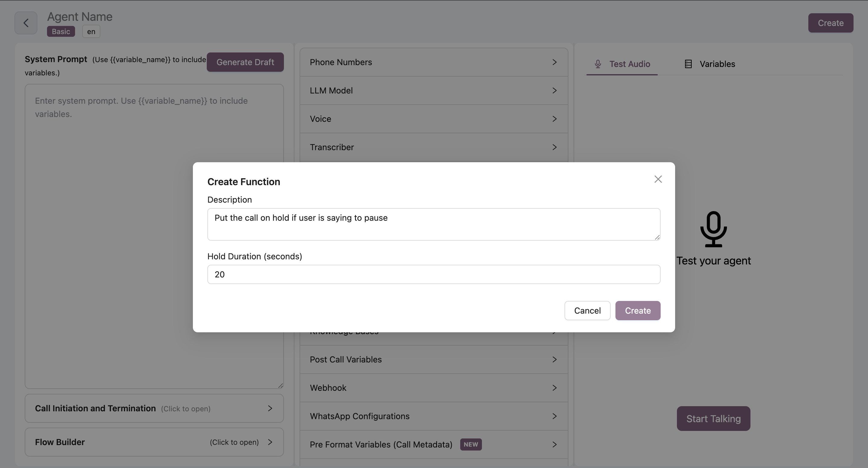Image resolution: width=868 pixels, height=468 pixels.
Task: Cancel the Create Function dialog
Action: tap(587, 311)
